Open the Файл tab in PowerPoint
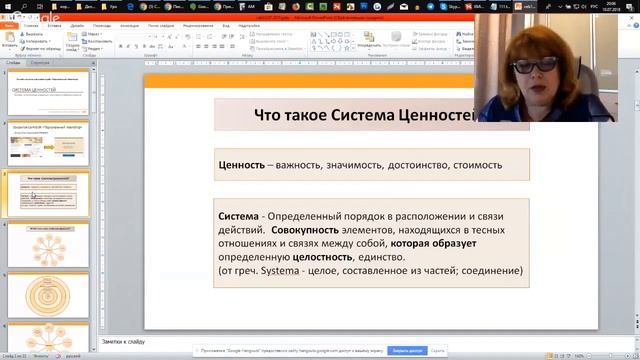The image size is (640, 360). [9, 26]
